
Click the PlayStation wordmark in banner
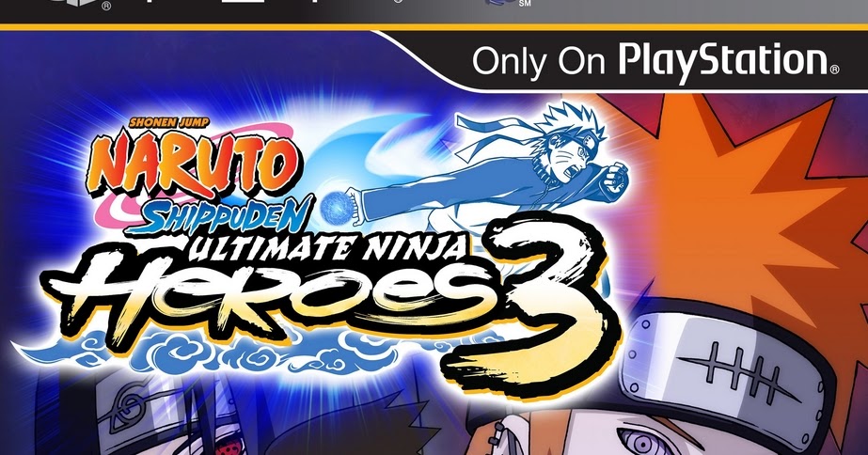point(723,61)
